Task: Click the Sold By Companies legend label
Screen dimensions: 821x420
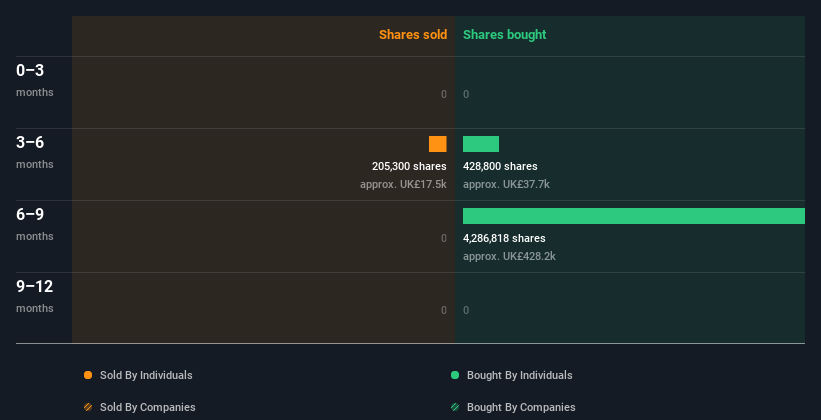Action: pyautogui.click(x=148, y=407)
